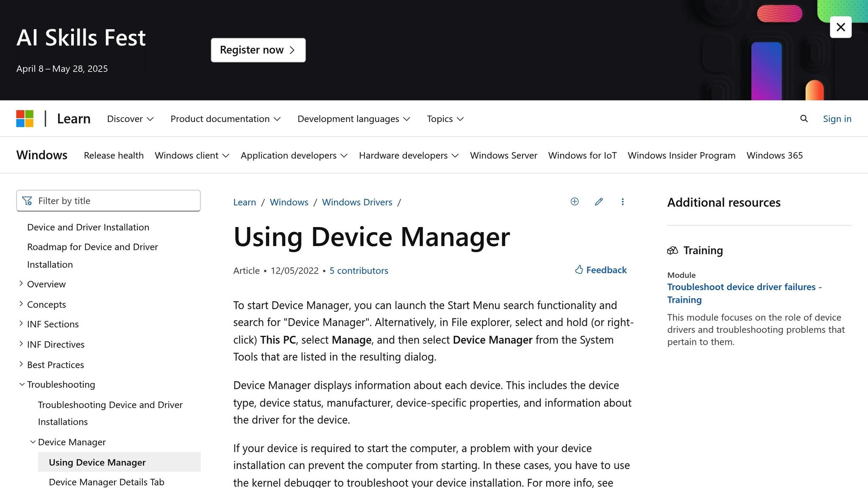Go to Learn home
This screenshot has width=868, height=488.
coord(74,119)
